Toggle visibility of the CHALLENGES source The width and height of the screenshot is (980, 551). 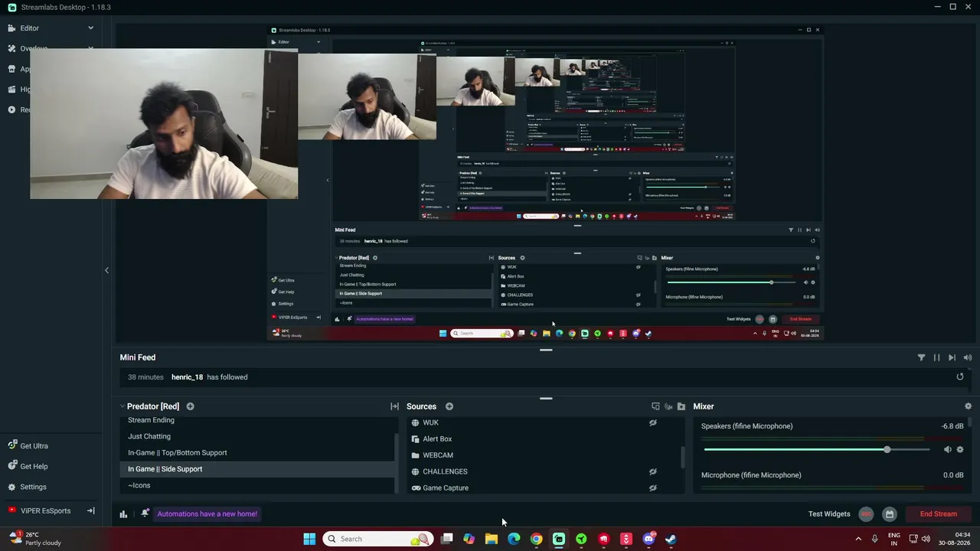pos(653,471)
